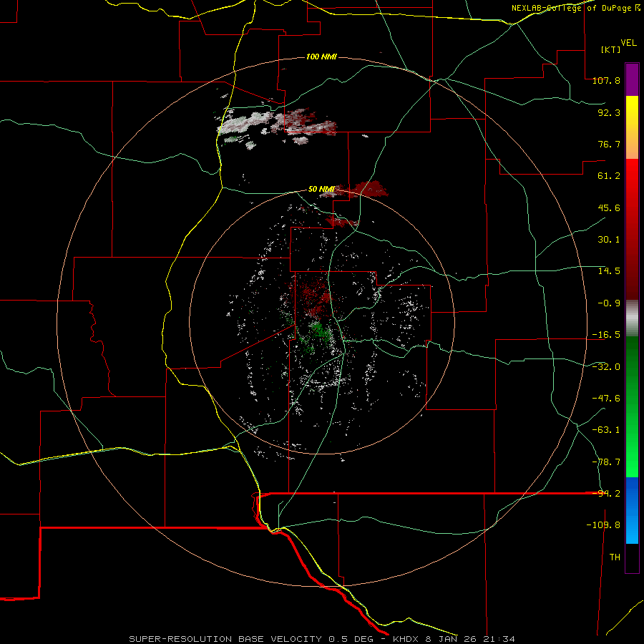Click the -63.1 scale value
Viewport: 644px width, 644px height.
click(x=606, y=430)
